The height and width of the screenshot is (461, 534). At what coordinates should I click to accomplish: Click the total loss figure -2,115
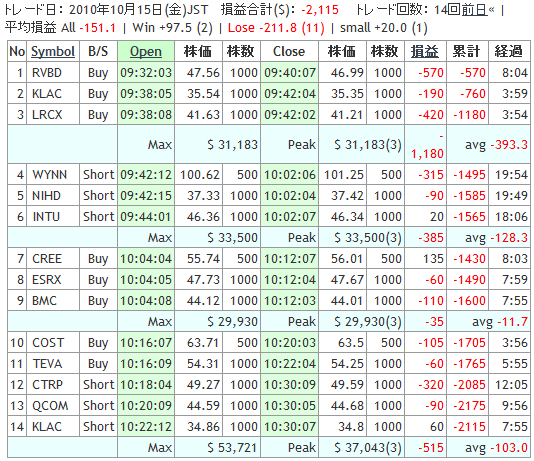[x=320, y=10]
